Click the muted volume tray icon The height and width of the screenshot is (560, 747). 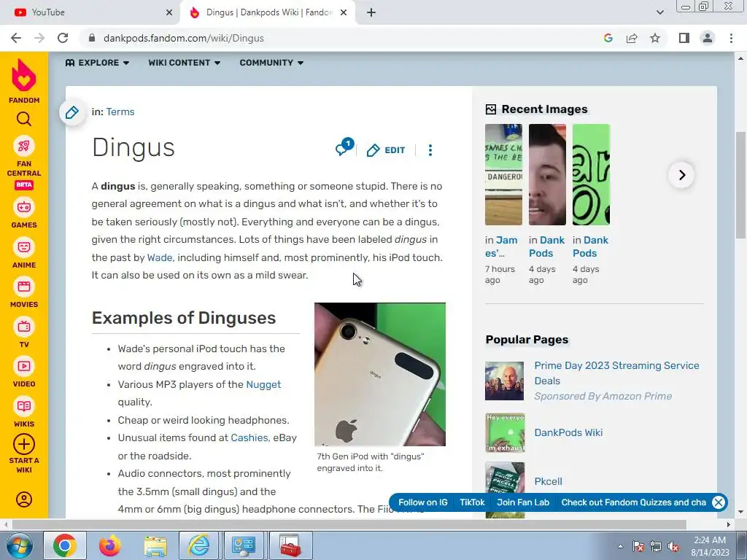(673, 547)
